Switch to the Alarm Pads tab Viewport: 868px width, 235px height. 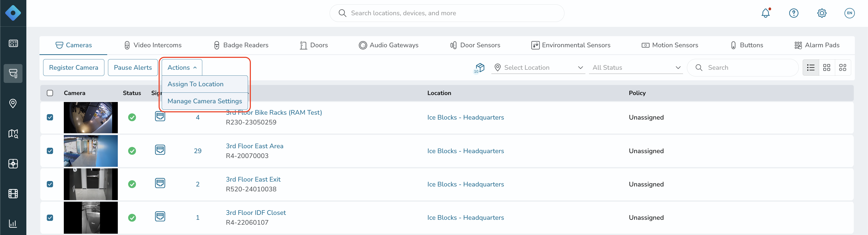[817, 45]
